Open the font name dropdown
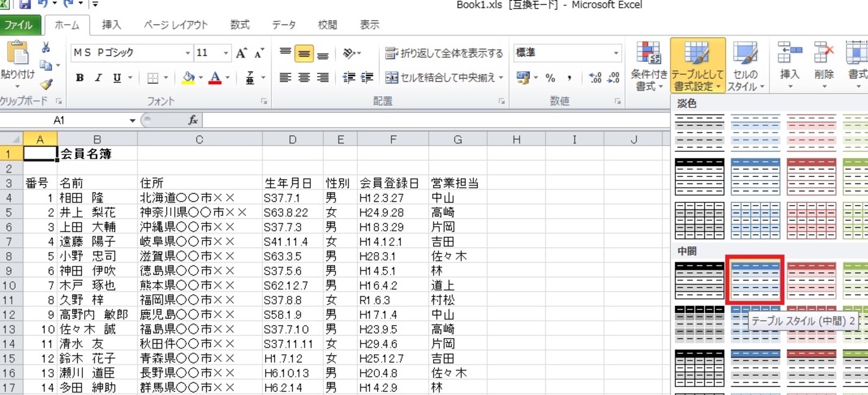This screenshot has width=868, height=395. coord(188,53)
